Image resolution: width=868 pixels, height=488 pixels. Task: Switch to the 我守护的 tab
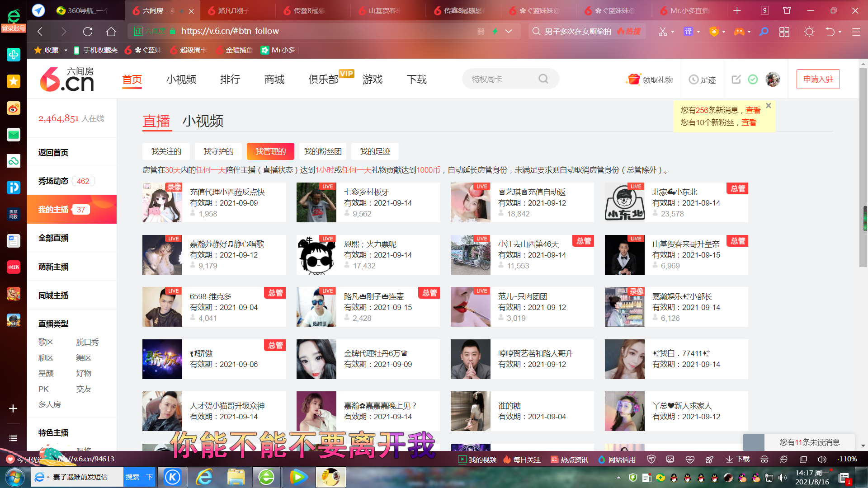click(218, 151)
